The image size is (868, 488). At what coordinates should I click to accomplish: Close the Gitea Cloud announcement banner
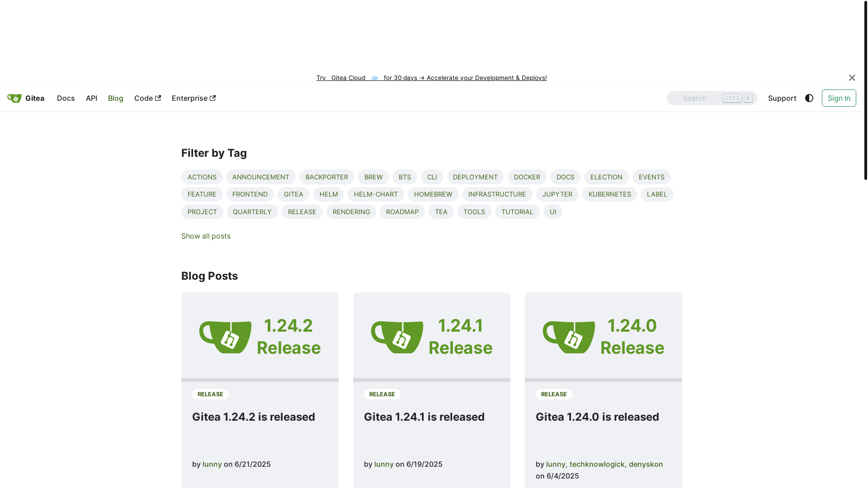point(852,78)
